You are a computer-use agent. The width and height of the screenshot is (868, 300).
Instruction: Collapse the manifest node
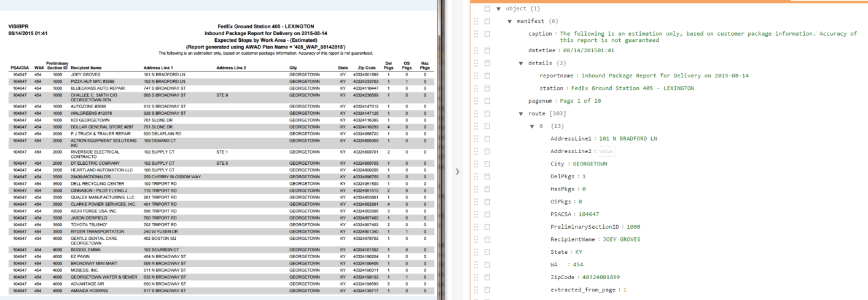[510, 21]
